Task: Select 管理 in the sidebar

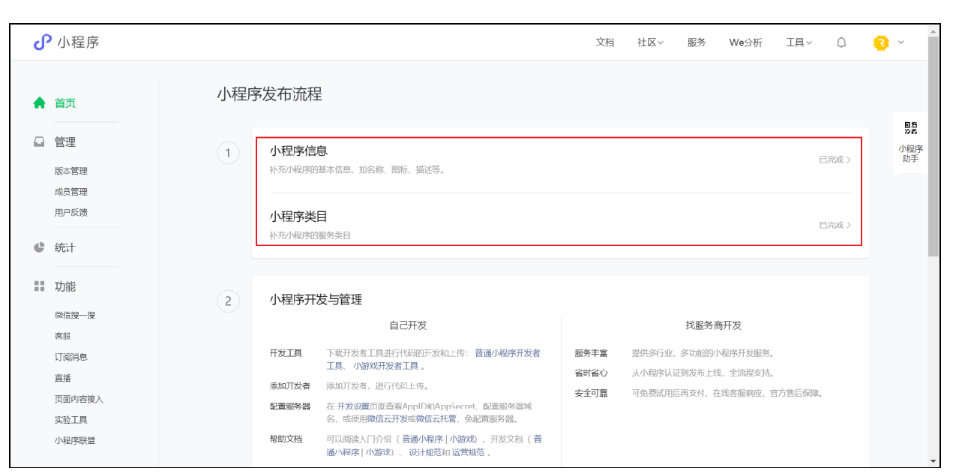Action: point(65,142)
